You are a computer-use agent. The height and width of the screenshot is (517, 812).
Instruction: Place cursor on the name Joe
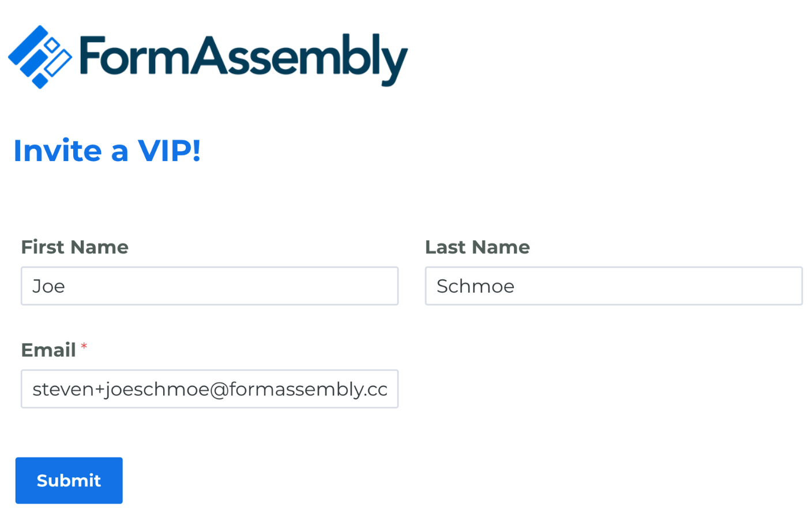click(x=49, y=286)
